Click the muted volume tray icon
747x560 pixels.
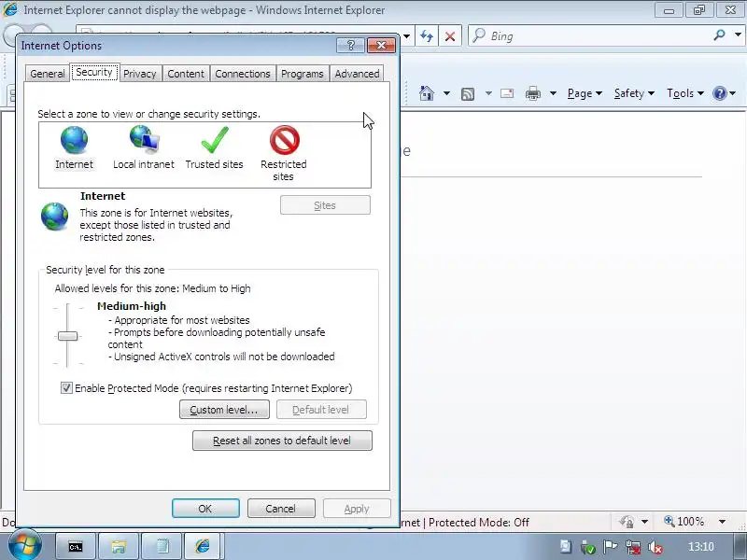(x=655, y=548)
